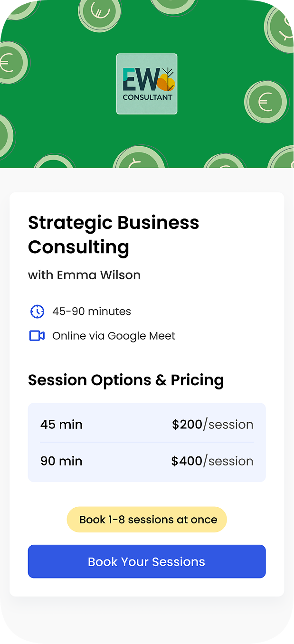Viewport: 294px width, 644px height.
Task: Open the Emma Wilson consultant name
Action: [x=84, y=275]
